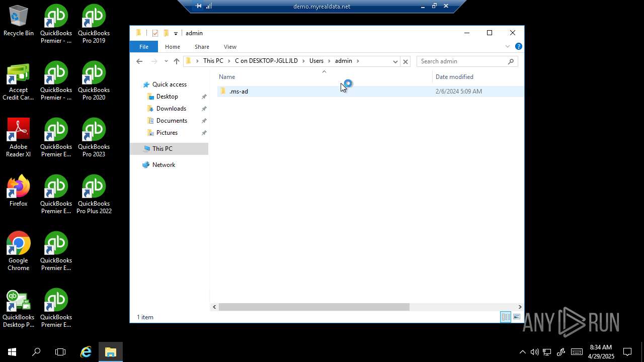Open the Recycle Bin desktop icon
The image size is (644, 362).
pyautogui.click(x=19, y=21)
